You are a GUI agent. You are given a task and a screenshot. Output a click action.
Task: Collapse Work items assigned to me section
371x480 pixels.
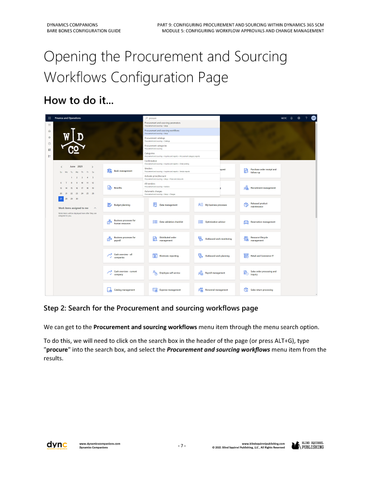click(x=95, y=208)
